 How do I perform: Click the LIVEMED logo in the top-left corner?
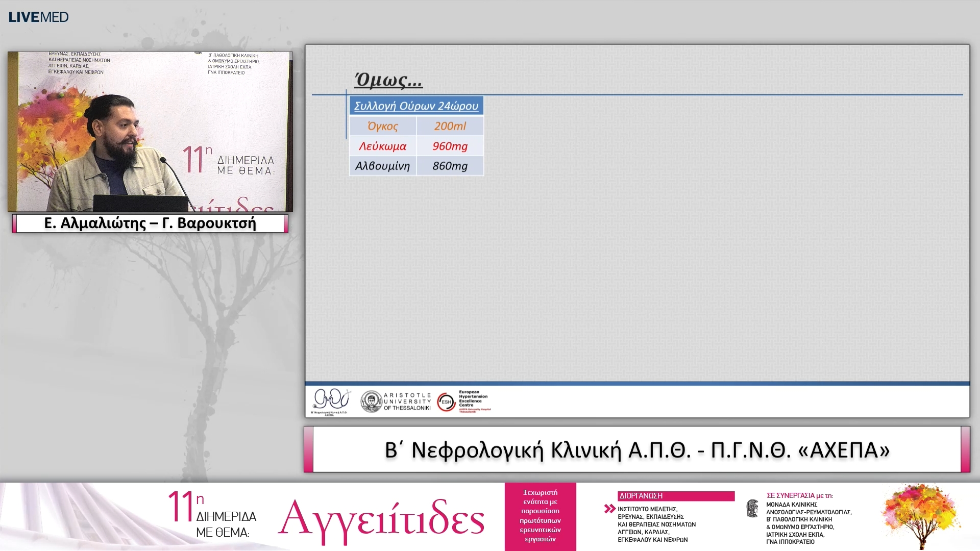tap(37, 16)
